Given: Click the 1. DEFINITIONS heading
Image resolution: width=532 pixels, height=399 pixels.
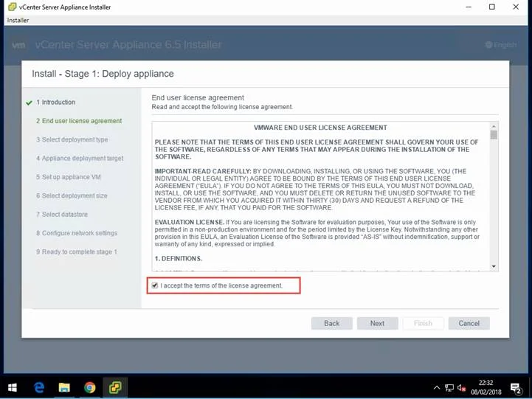Looking at the screenshot, I should click(178, 259).
